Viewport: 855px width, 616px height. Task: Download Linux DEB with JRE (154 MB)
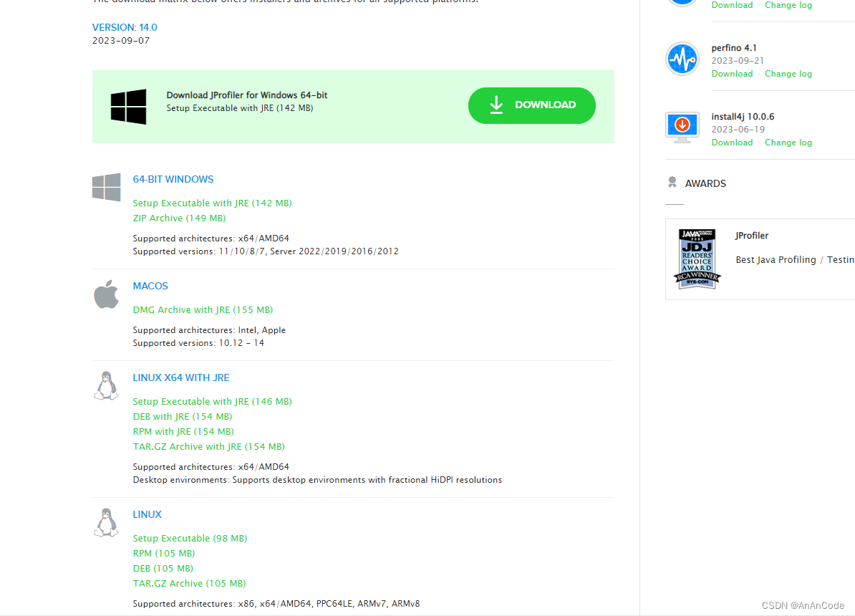click(182, 416)
